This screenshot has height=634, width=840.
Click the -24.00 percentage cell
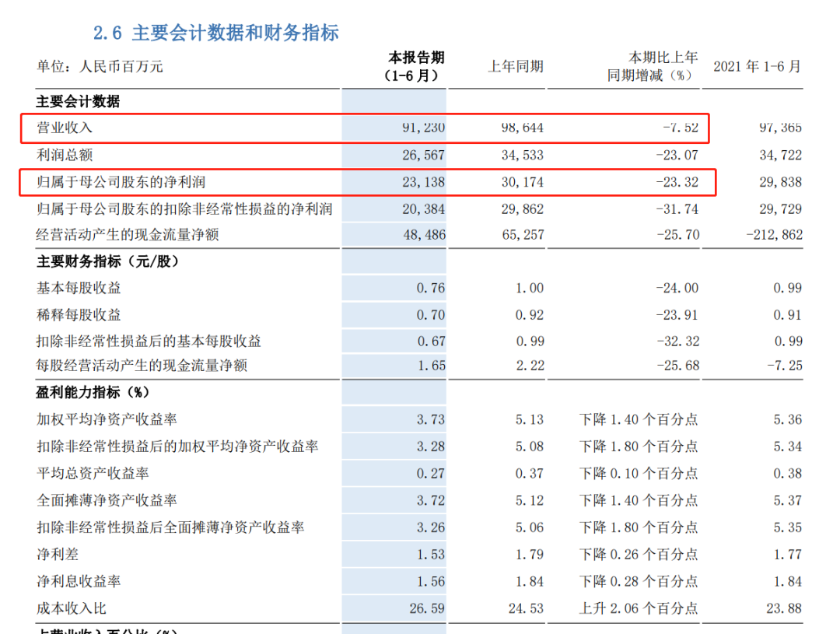pyautogui.click(x=677, y=289)
